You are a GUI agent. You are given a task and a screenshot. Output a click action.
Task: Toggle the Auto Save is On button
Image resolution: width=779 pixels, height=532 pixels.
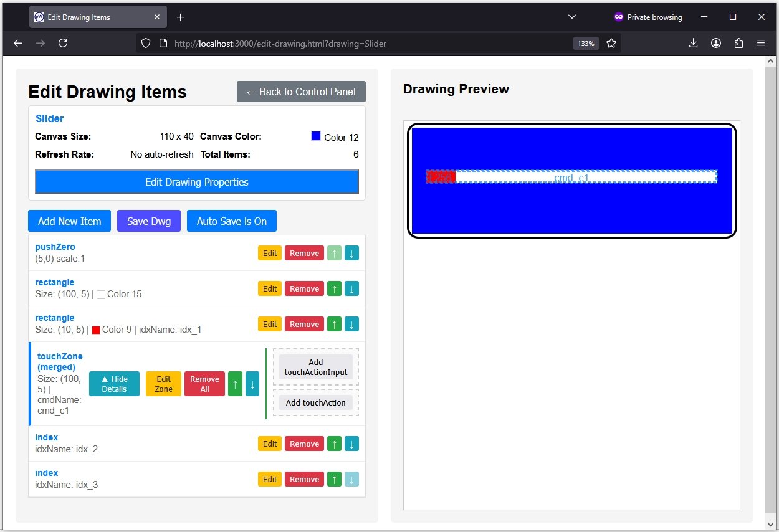point(231,221)
